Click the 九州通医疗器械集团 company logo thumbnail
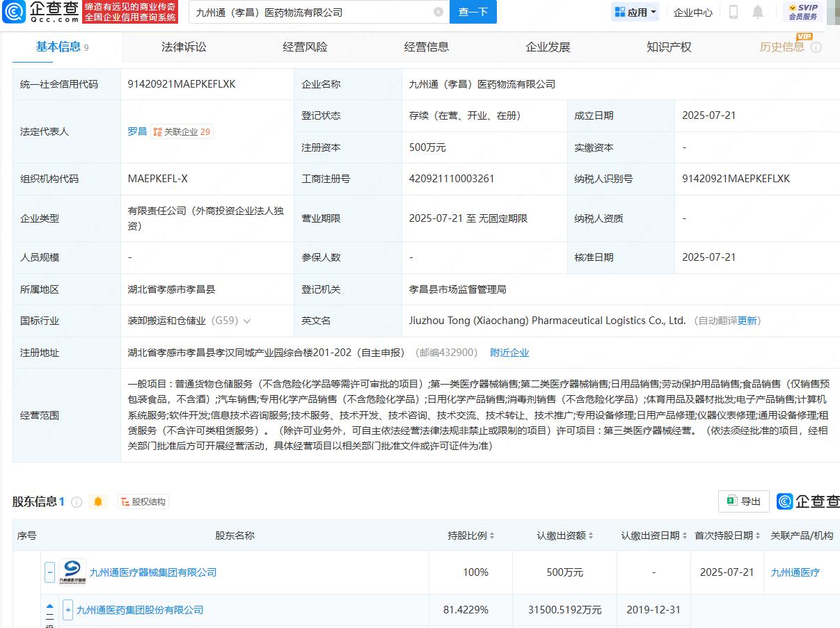 click(x=72, y=572)
